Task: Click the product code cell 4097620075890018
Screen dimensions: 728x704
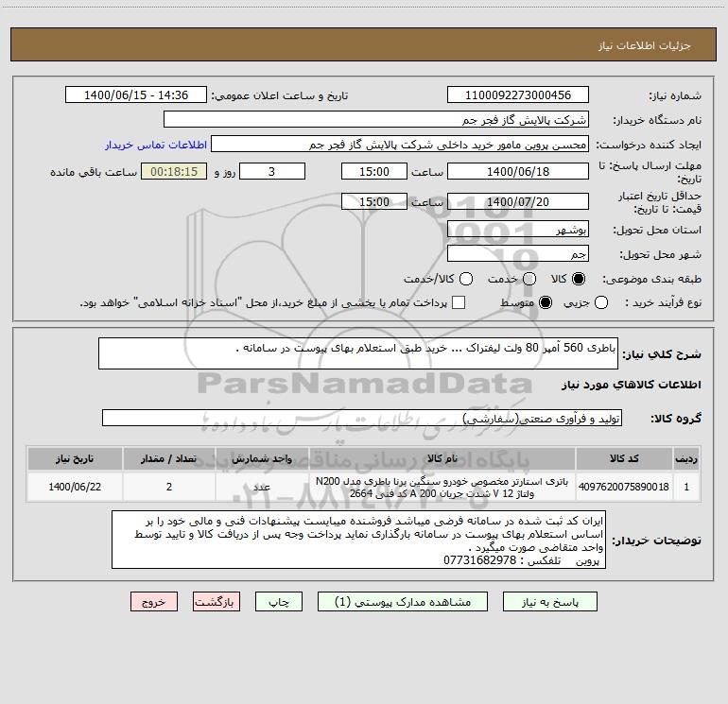Action: (x=624, y=487)
